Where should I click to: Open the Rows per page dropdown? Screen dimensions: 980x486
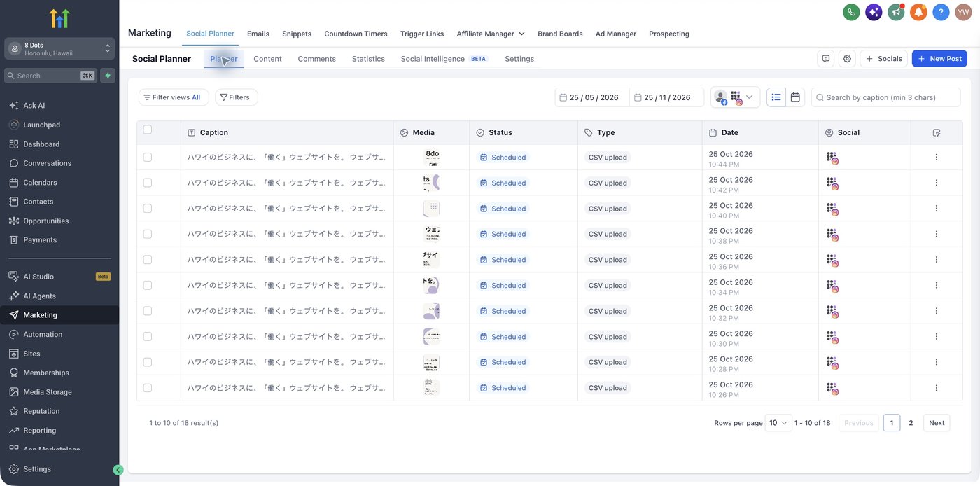point(778,423)
